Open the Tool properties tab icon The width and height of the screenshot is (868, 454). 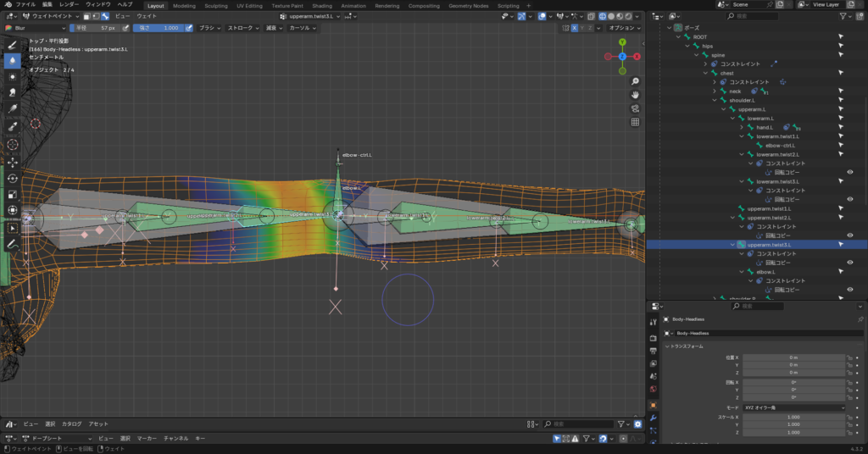[653, 322]
